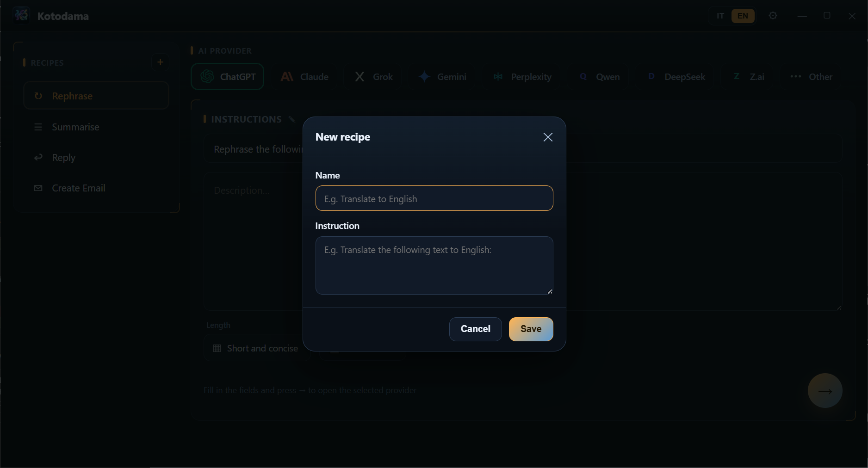
Task: Click the Kotodama app logo
Action: pyautogui.click(x=21, y=15)
